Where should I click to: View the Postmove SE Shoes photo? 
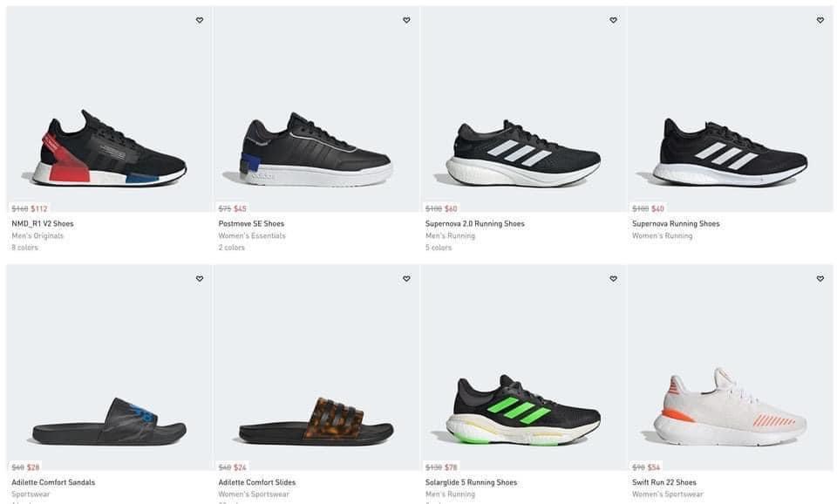coord(316,150)
